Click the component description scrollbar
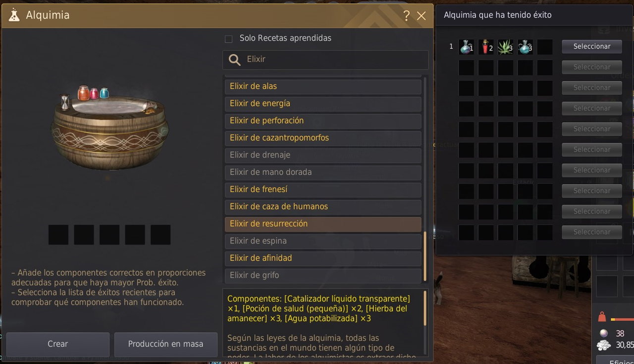This screenshot has height=364, width=634. [424, 308]
